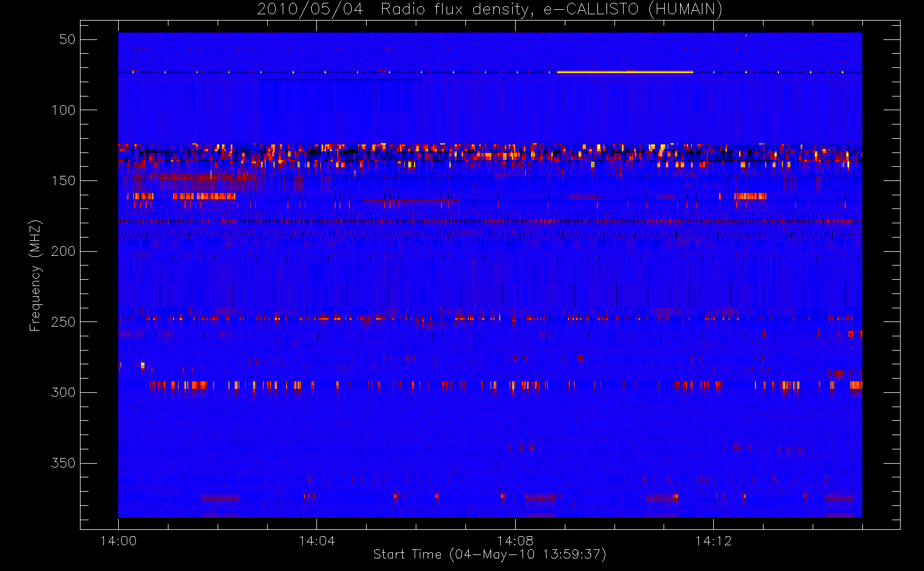Click the 'Start Time (04-May-10 13:59:37)' label
The height and width of the screenshot is (571, 924).
489,554
